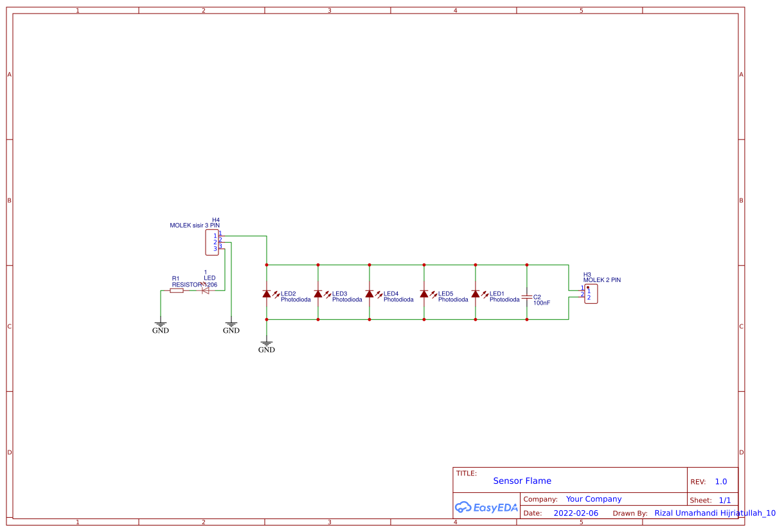Click the Sensor Flame title text

click(x=522, y=481)
